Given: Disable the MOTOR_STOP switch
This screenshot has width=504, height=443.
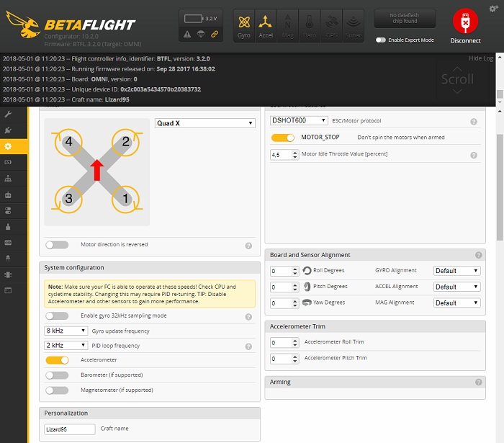Looking at the screenshot, I should point(282,138).
